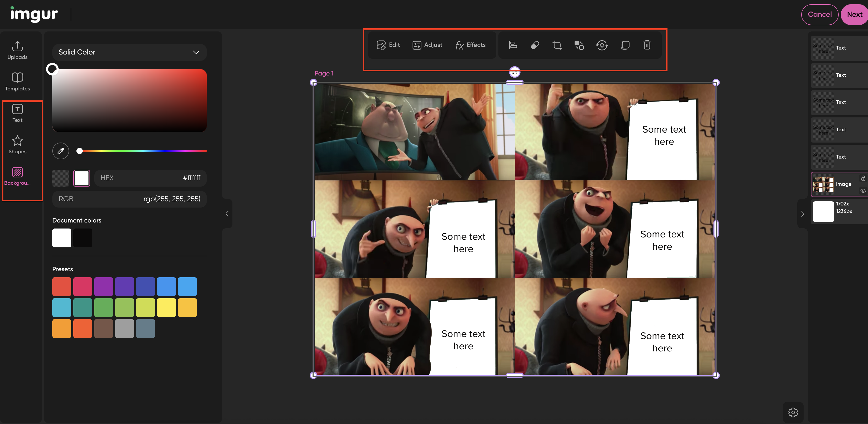This screenshot has width=868, height=424.
Task: Toggle visibility of the Image layer
Action: click(x=863, y=191)
